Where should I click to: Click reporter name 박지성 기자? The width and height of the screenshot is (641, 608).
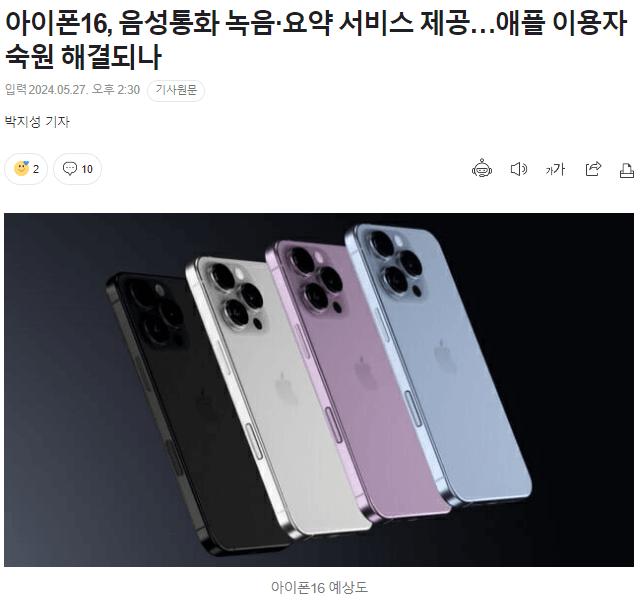(x=37, y=121)
